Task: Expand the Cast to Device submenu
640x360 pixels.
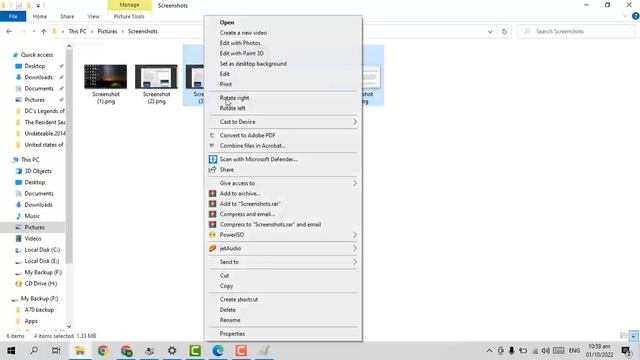Action: point(355,122)
